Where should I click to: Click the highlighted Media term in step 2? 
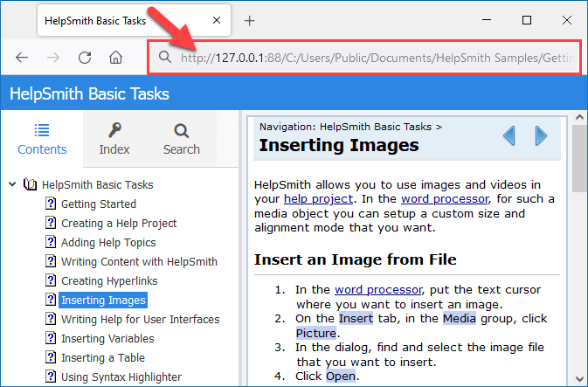coord(460,318)
